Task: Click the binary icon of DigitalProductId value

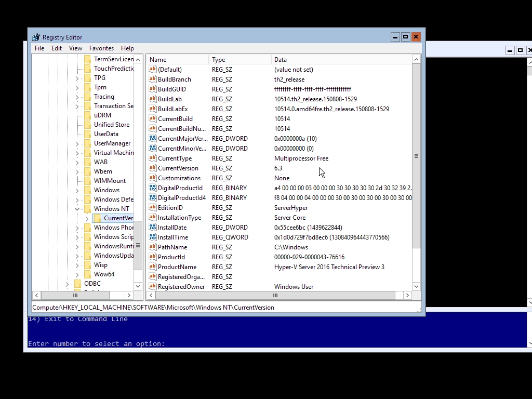Action: pyautogui.click(x=153, y=188)
